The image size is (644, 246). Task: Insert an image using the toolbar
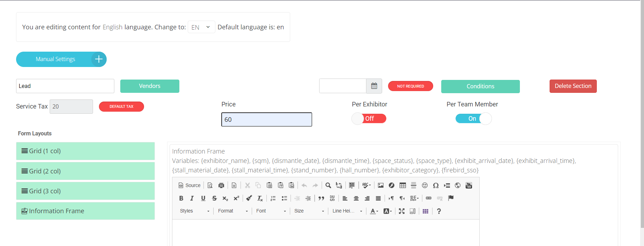[x=381, y=185]
